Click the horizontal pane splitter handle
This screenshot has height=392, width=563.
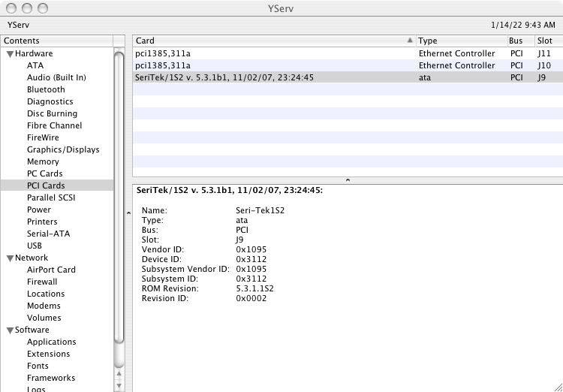point(348,180)
